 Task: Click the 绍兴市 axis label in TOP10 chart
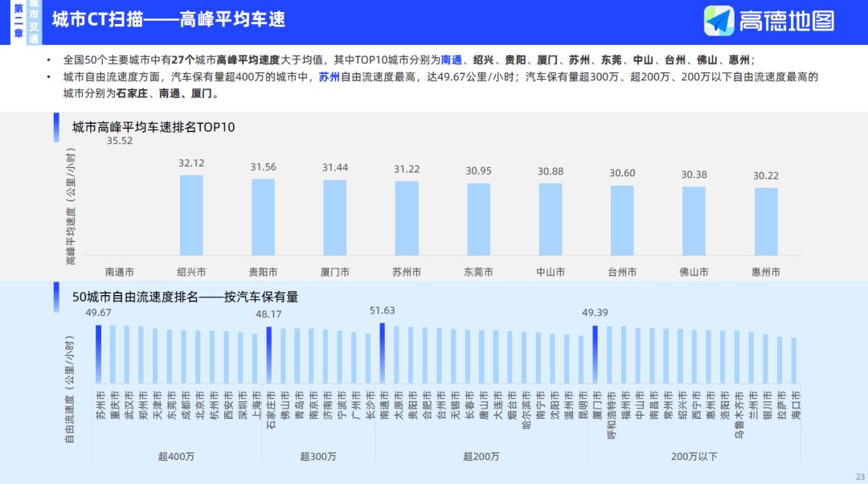pyautogui.click(x=191, y=273)
